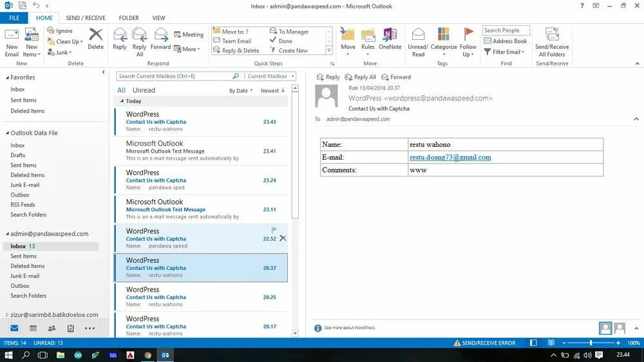Select the HOME tab

tap(44, 18)
